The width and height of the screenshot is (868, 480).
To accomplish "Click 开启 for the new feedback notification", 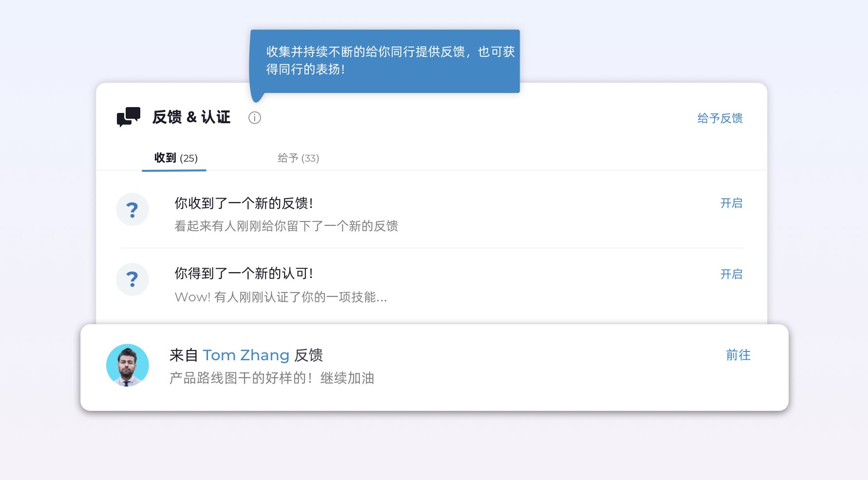I will click(731, 203).
